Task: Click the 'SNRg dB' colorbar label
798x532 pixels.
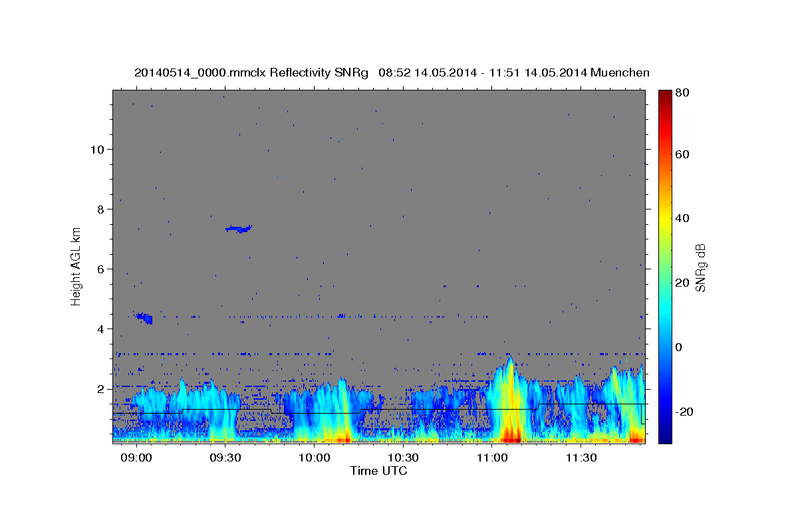Action: coord(700,267)
